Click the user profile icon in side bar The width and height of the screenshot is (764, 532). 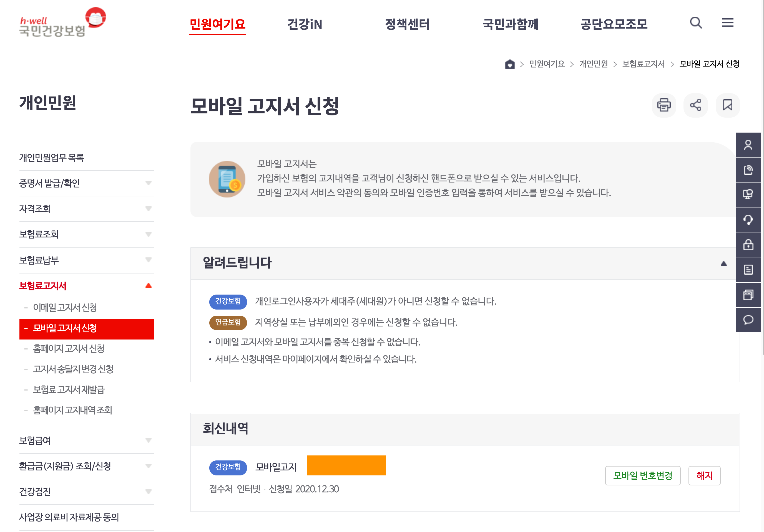(x=748, y=145)
